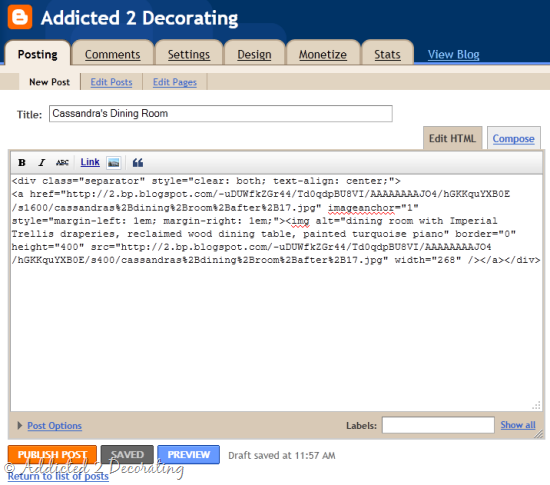Click the misspelled word imageanchor in the code
The height and width of the screenshot is (485, 550).
click(x=361, y=208)
